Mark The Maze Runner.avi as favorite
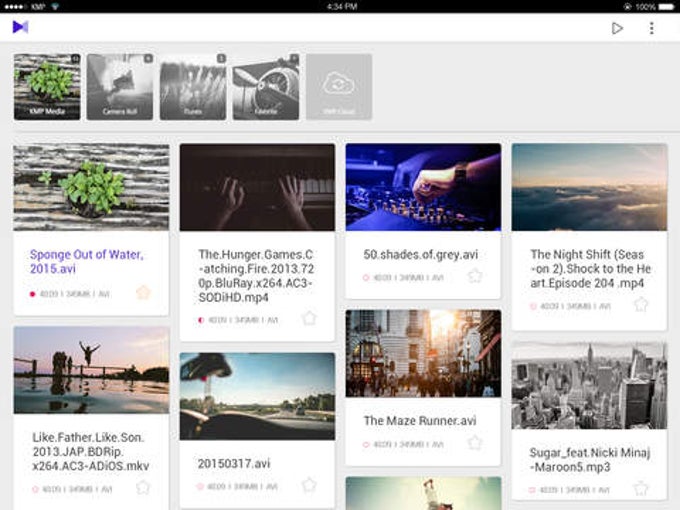This screenshot has width=680, height=510. 475,443
